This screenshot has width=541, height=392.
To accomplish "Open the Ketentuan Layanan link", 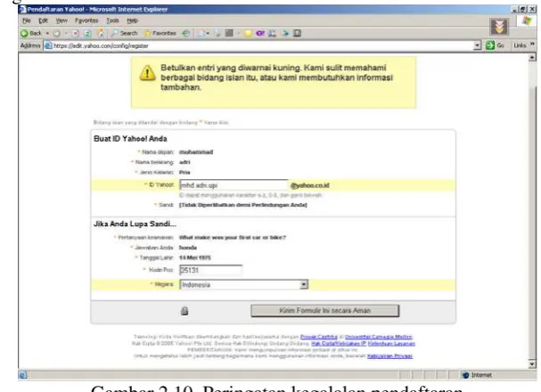I will pyautogui.click(x=391, y=344).
